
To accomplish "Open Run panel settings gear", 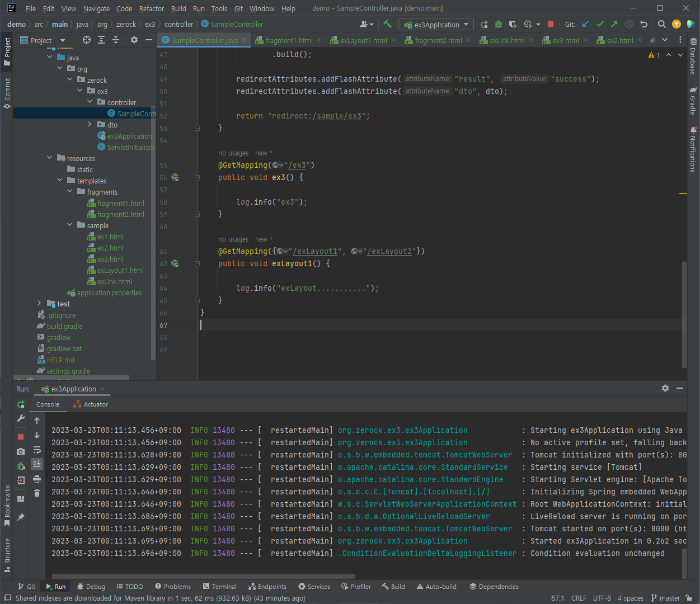I will [665, 388].
